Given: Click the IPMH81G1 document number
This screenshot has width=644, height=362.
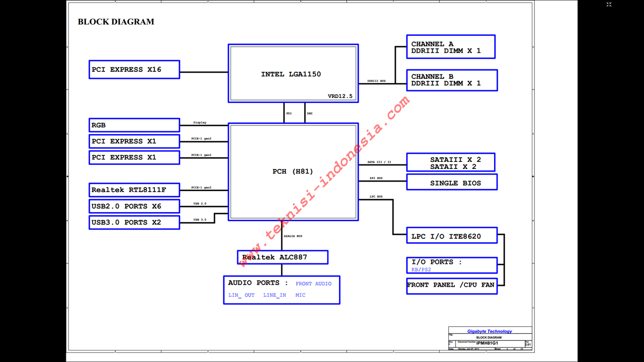Looking at the screenshot, I should (487, 343).
